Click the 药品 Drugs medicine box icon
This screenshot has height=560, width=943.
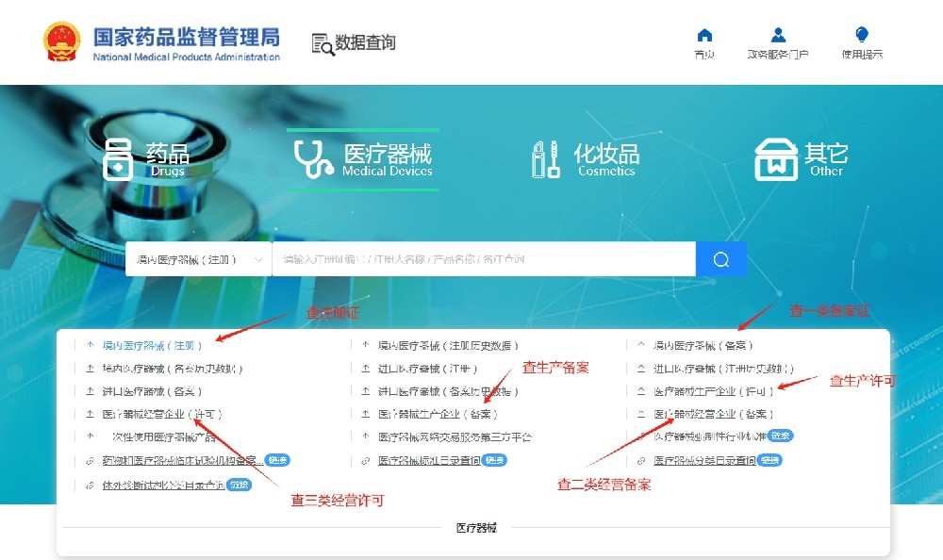click(x=119, y=159)
